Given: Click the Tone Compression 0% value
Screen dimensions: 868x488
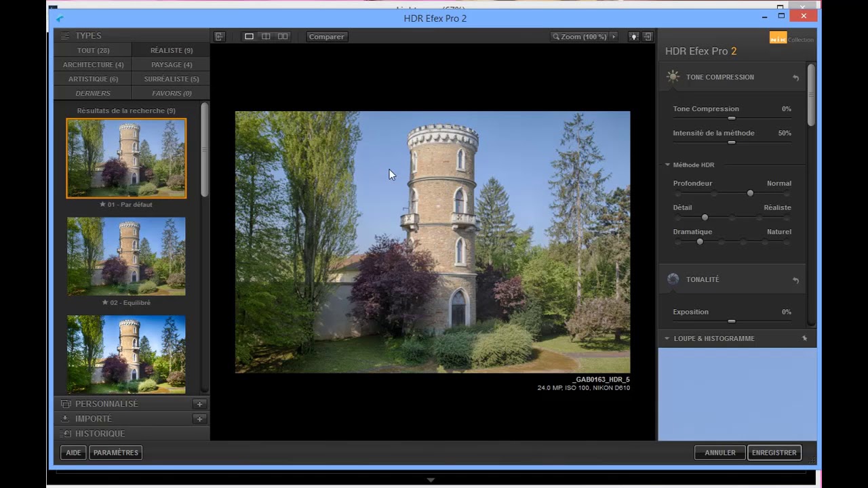Looking at the screenshot, I should click(786, 108).
